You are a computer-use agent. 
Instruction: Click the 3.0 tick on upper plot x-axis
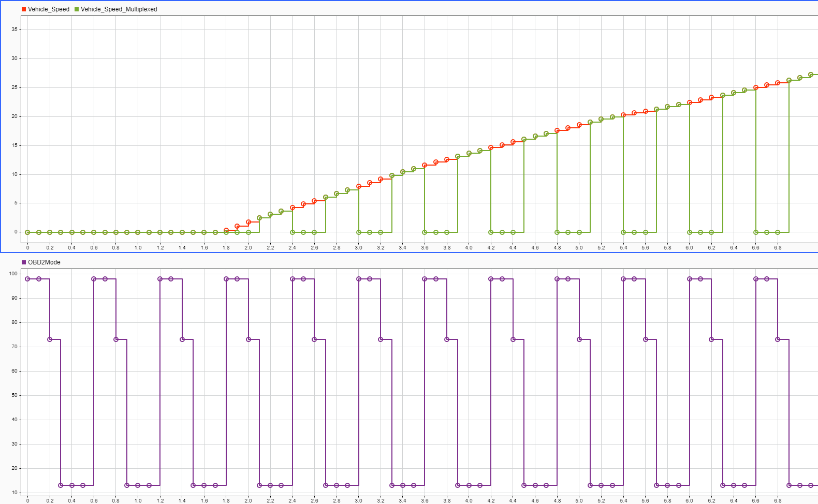click(x=358, y=248)
